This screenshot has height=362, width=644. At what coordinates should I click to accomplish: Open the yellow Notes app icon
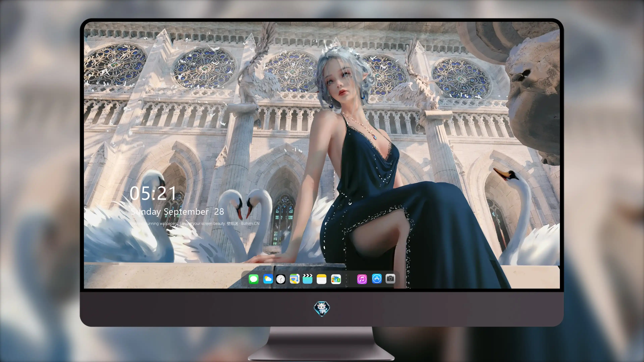(321, 279)
